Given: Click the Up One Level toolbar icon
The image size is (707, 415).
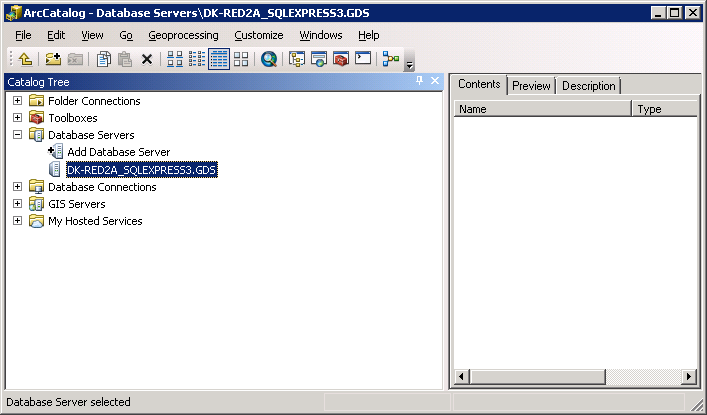Looking at the screenshot, I should pos(25,59).
